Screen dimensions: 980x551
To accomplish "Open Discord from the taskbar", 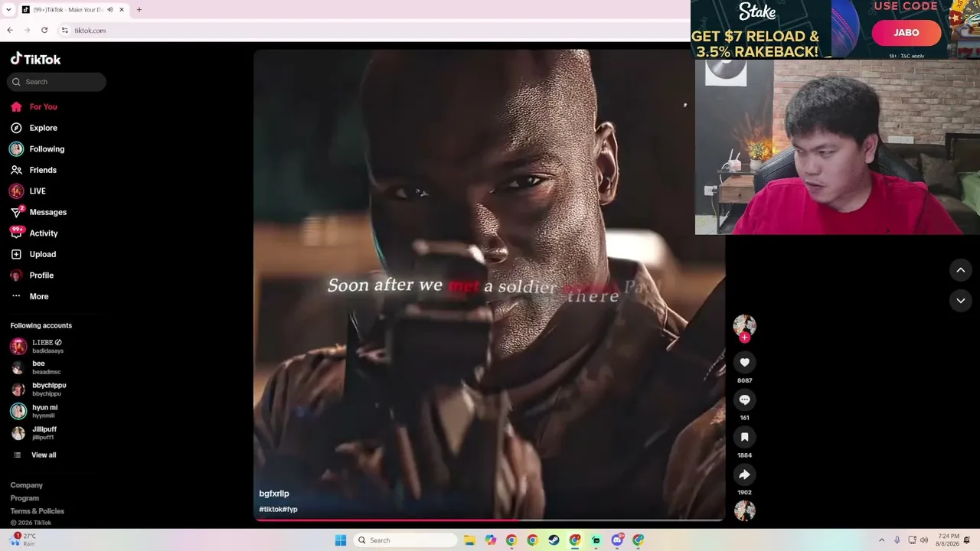I will (618, 540).
